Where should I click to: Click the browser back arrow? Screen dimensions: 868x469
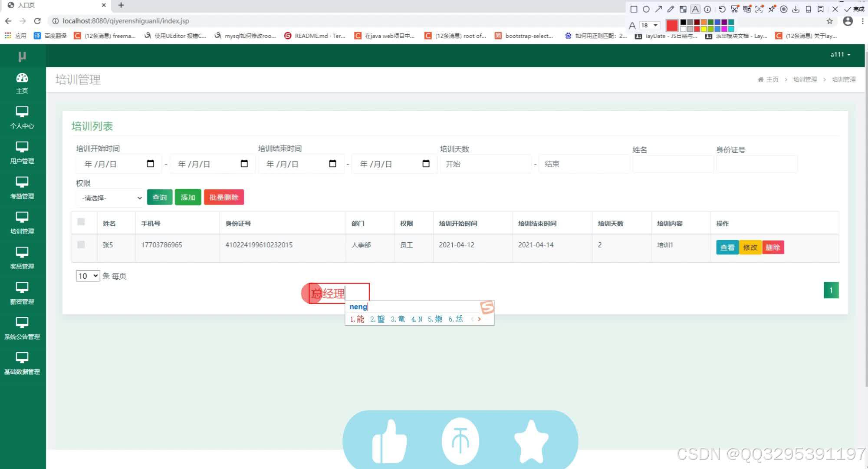8,21
